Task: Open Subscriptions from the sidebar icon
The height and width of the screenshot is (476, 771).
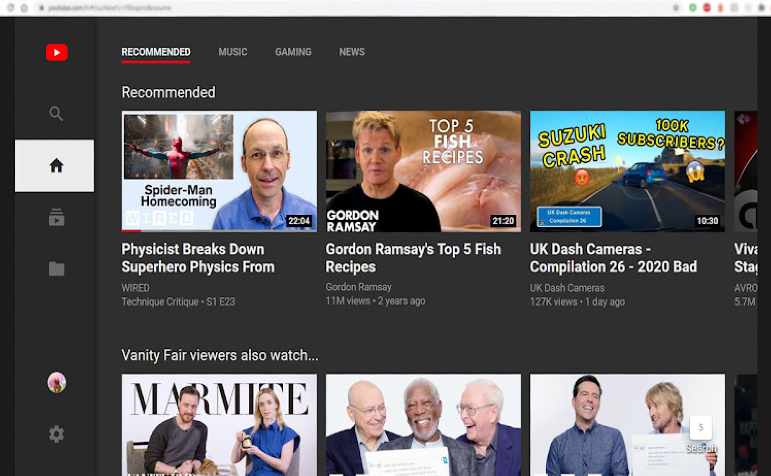Action: [56, 218]
